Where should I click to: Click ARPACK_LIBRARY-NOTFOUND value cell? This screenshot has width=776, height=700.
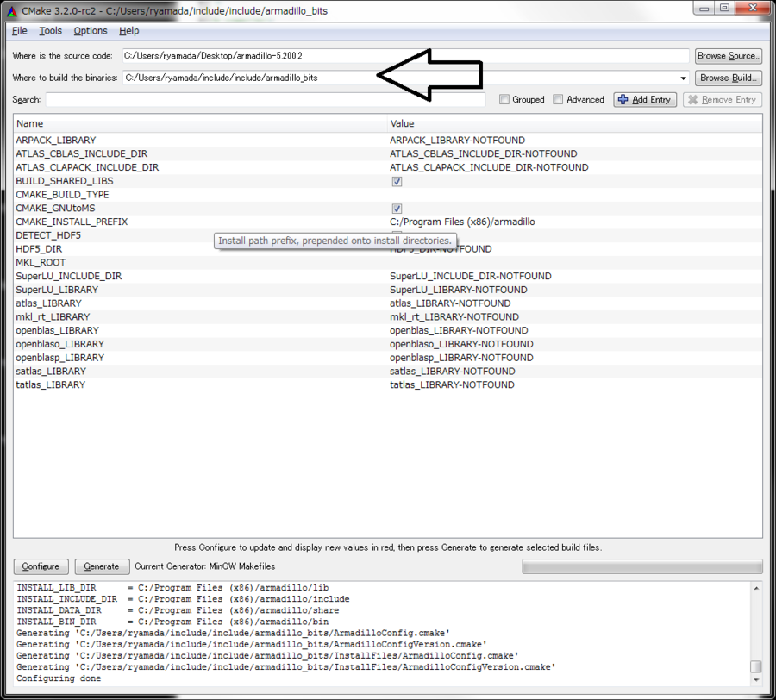457,140
